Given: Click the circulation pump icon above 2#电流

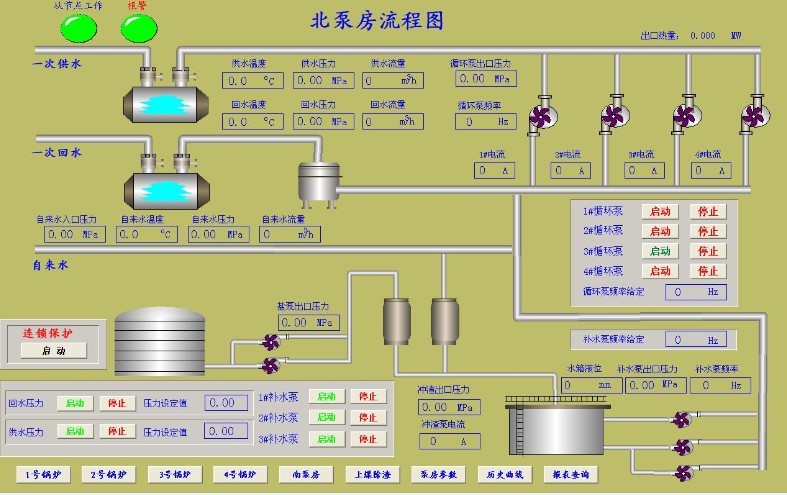Looking at the screenshot, I should (x=615, y=115).
